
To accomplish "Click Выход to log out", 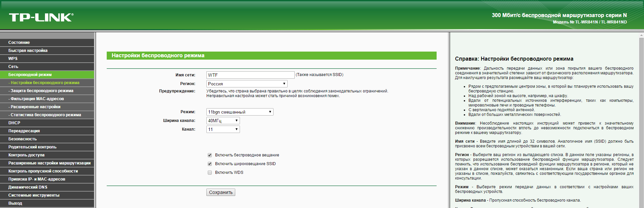I will point(47,203).
